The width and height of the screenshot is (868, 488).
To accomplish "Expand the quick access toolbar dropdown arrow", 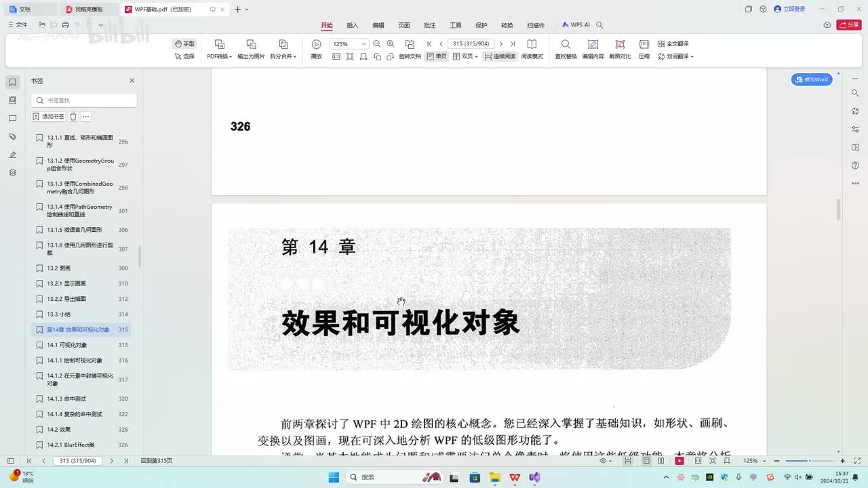I will pyautogui.click(x=101, y=24).
